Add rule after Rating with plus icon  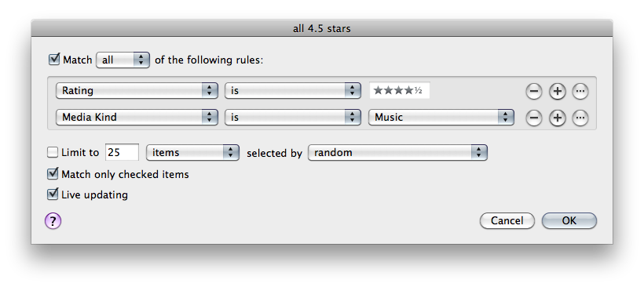click(557, 91)
